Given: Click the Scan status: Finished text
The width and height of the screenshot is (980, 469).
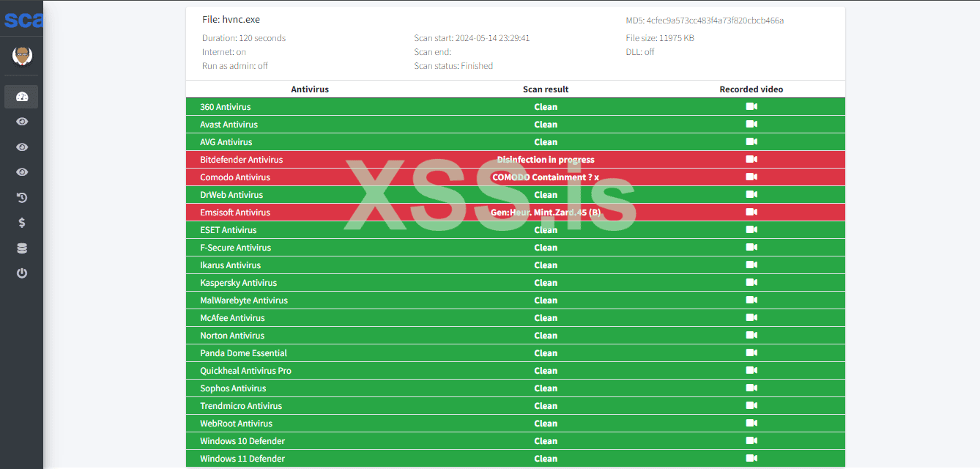Looking at the screenshot, I should coord(453,66).
